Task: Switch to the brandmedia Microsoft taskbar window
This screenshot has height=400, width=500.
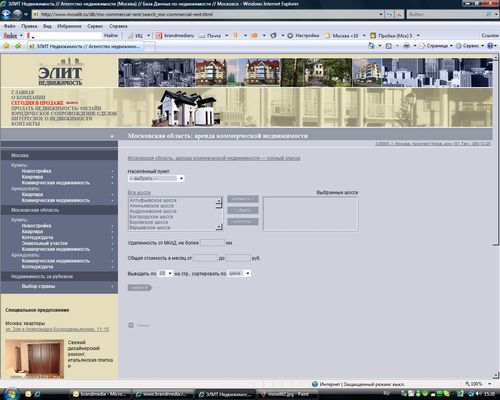Action: (x=100, y=394)
